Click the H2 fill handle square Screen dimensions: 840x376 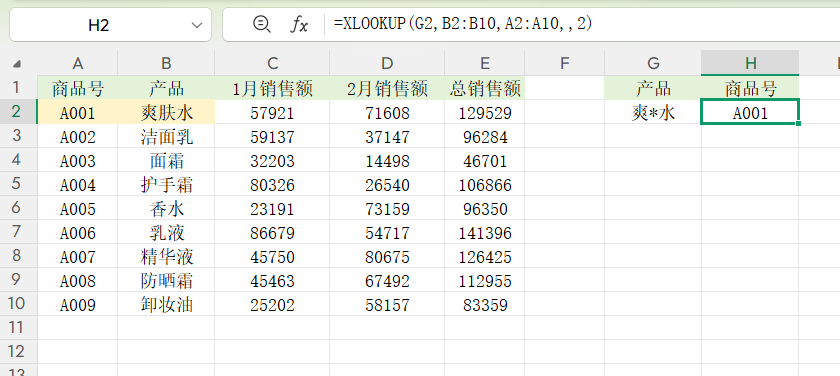[x=799, y=124]
